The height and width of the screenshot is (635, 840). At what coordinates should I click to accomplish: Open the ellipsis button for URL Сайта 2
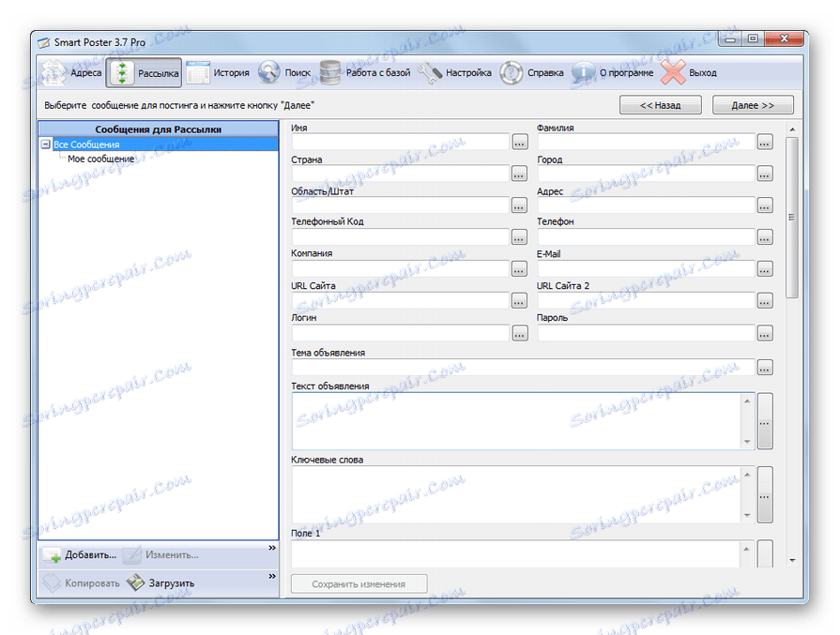pos(765,301)
